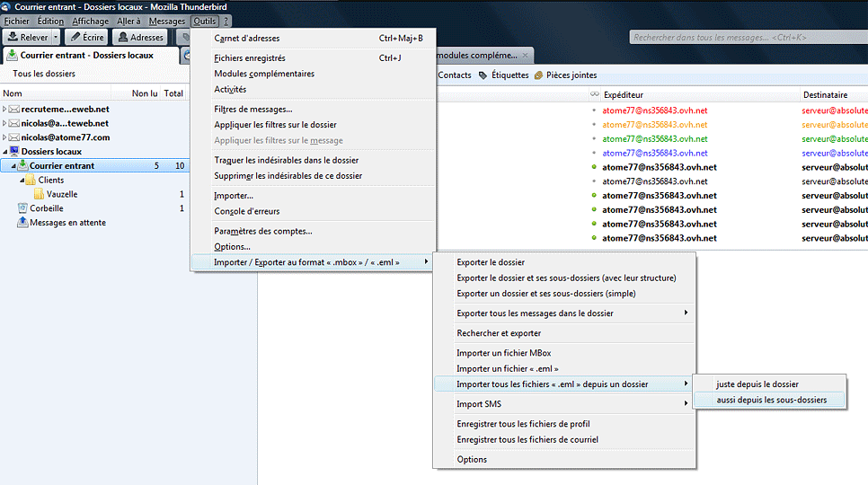Click the Écrire compose button
Image resolution: width=868 pixels, height=485 pixels.
87,37
